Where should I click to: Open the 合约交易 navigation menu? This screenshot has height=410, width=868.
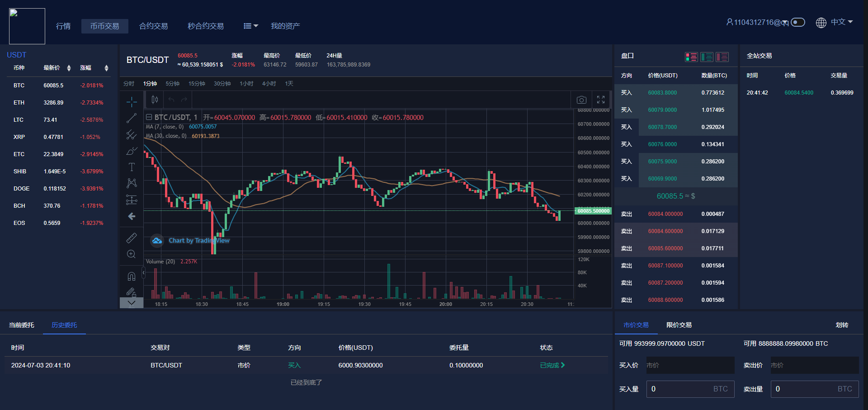tap(153, 26)
